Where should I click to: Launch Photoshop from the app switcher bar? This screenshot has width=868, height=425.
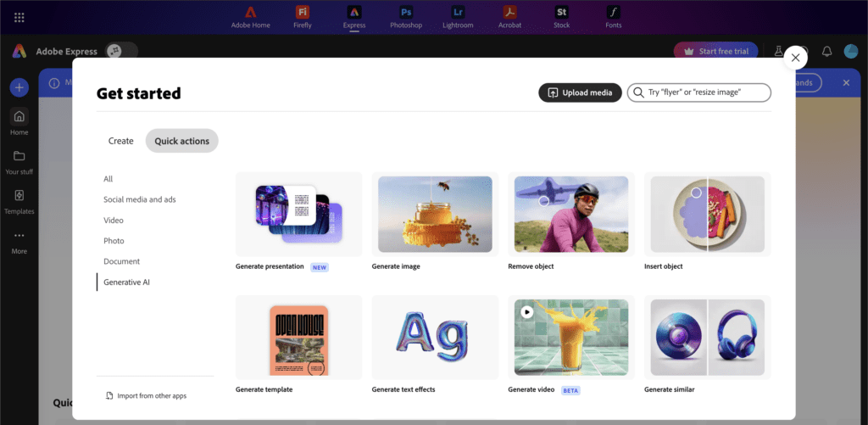(x=406, y=13)
